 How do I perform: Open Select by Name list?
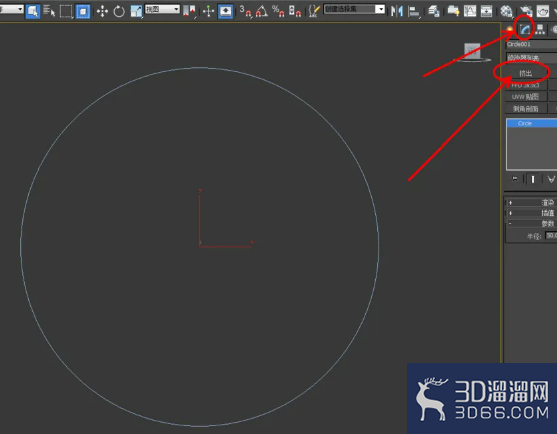pyautogui.click(x=49, y=11)
